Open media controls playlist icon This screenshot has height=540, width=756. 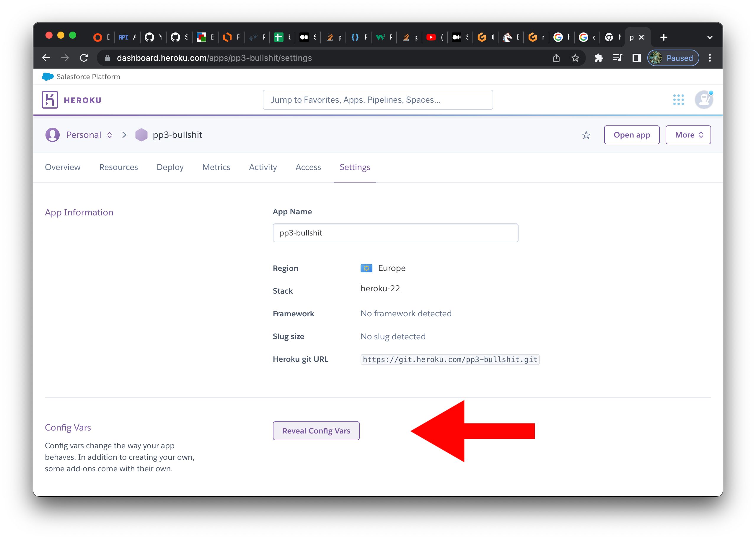[x=617, y=58]
